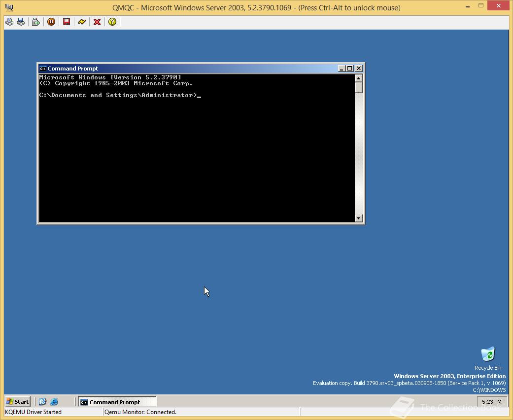Click the yellow lightning bolt icon
The height and width of the screenshot is (420, 513).
pyautogui.click(x=81, y=22)
